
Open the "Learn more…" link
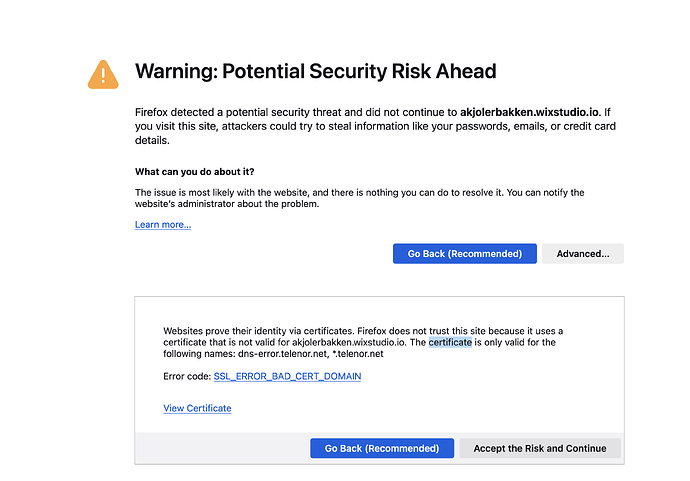pyautogui.click(x=163, y=225)
